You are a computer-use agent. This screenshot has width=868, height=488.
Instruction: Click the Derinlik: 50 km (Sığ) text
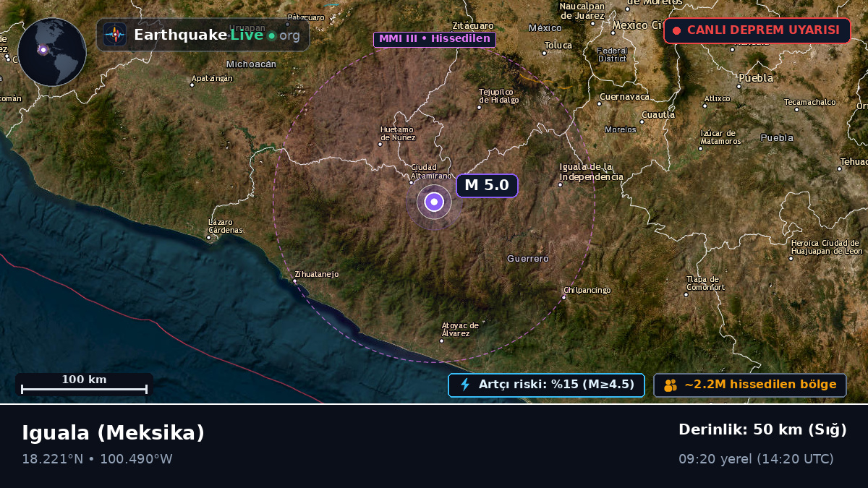pos(762,430)
